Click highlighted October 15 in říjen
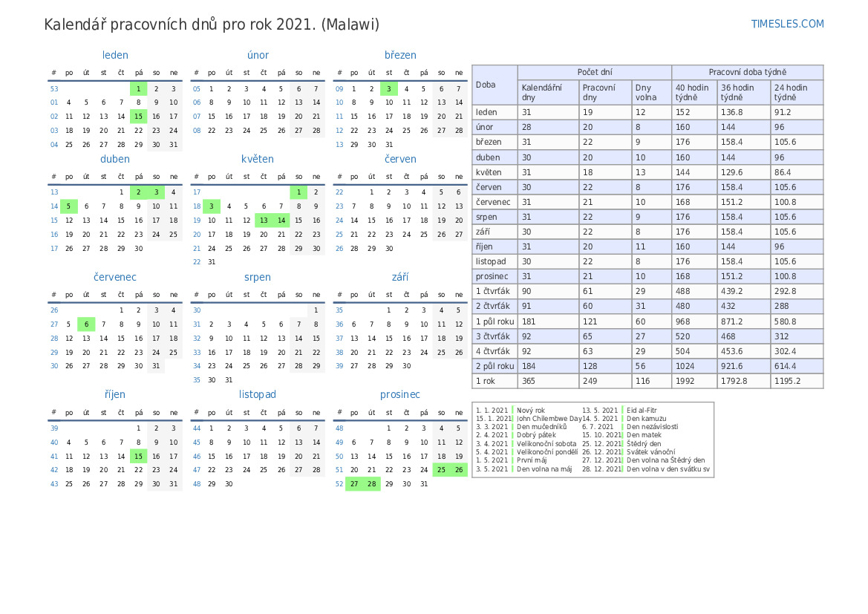This screenshot has height=614, width=868. click(x=138, y=456)
